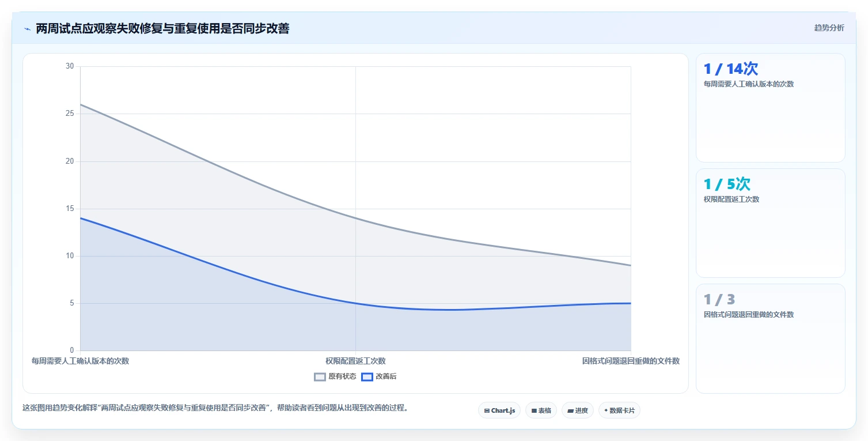
Task: Click the y-axis value 25
Action: pyautogui.click(x=70, y=114)
